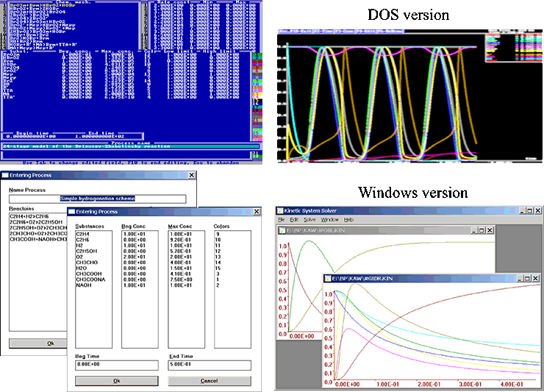Screen dimensions: 544x392
Task: Open the Solve menu
Action: (309, 220)
